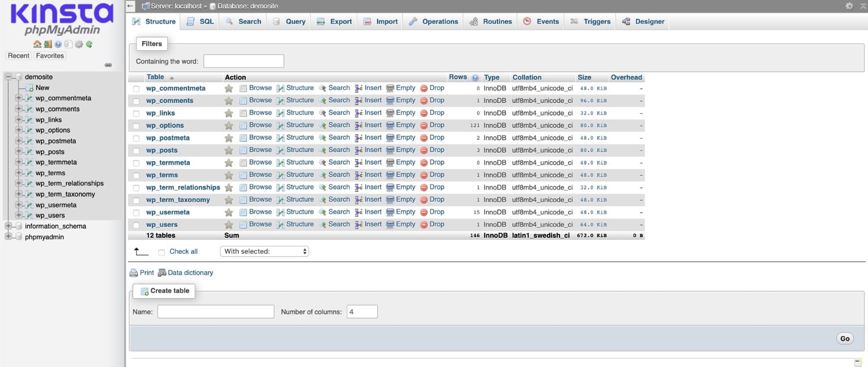The width and height of the screenshot is (868, 367).
Task: Open the phpMyAdmin home page icon
Action: (37, 44)
